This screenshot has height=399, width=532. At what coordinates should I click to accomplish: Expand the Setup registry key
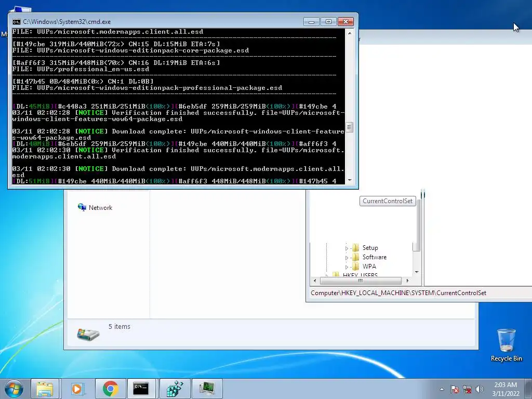tap(347, 248)
